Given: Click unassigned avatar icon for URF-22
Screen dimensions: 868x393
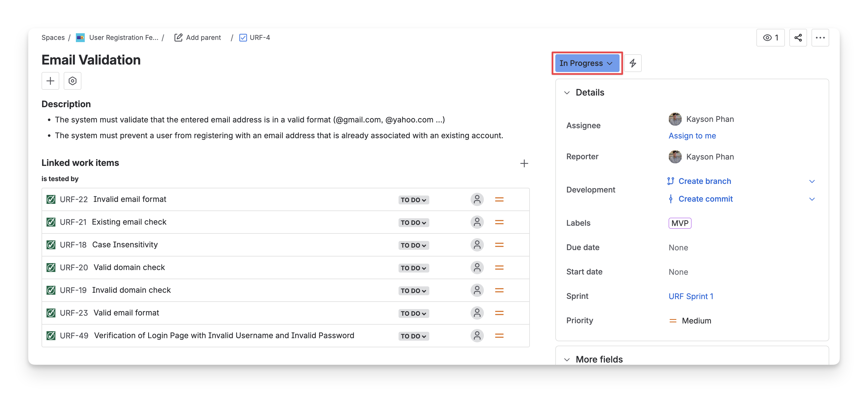Looking at the screenshot, I should pyautogui.click(x=477, y=199).
